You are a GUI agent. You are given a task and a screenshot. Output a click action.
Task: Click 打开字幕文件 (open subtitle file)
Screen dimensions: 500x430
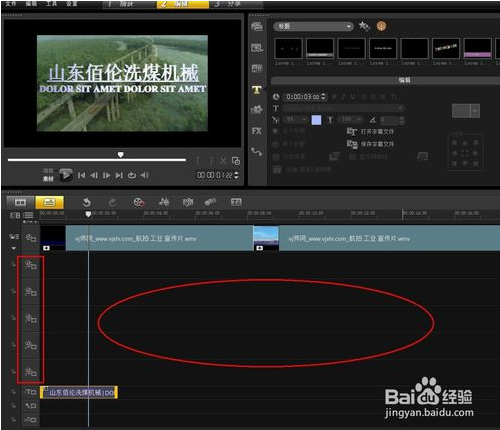pos(377,132)
